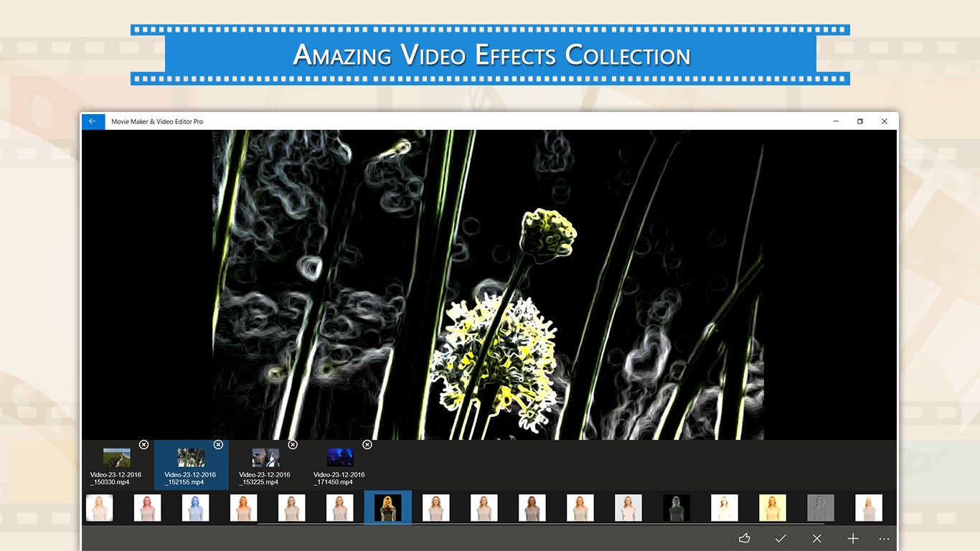The height and width of the screenshot is (551, 980).
Task: Choose the first untinted effect preview
Action: coord(99,507)
